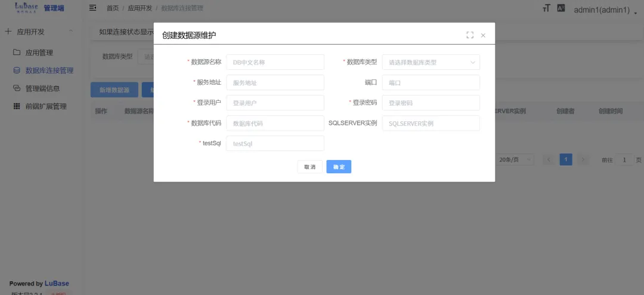Open the 20条/页 page size dropdown
The image size is (644, 295).
coord(515,159)
